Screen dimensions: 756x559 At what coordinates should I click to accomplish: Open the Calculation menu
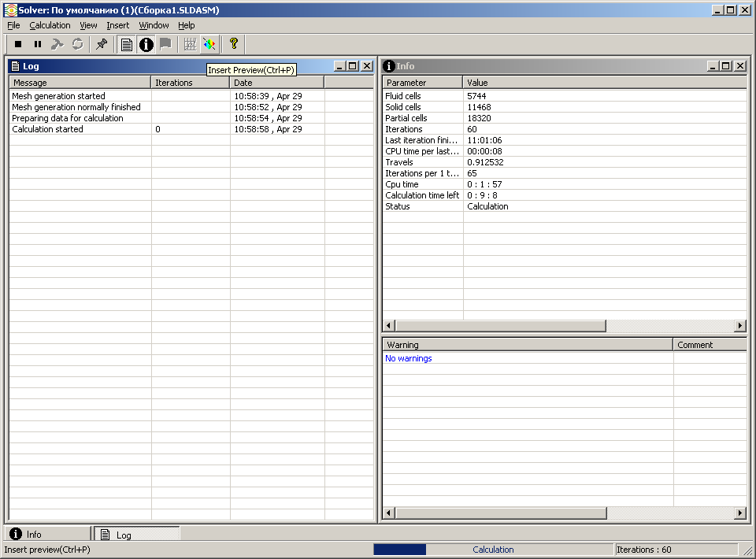pos(50,25)
